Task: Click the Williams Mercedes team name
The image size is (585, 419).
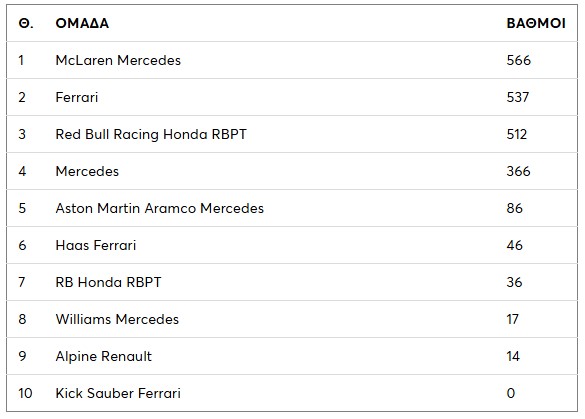Action: 117,319
